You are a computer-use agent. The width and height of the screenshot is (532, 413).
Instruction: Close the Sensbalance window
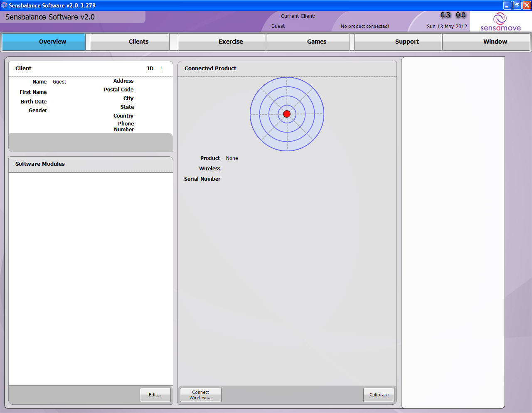pyautogui.click(x=527, y=5)
